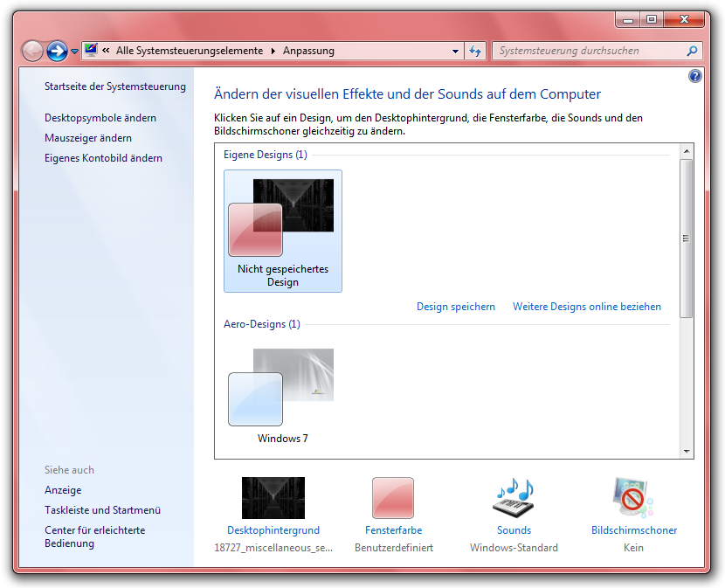Expand the Anpassung breadcrumb arrow
Screen dimensions: 725x588
[273, 51]
